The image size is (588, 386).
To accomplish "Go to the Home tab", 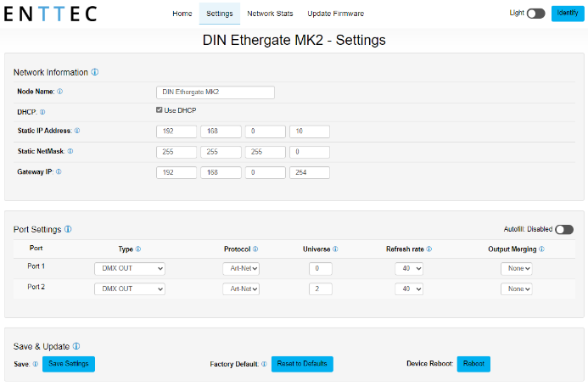I will (182, 14).
